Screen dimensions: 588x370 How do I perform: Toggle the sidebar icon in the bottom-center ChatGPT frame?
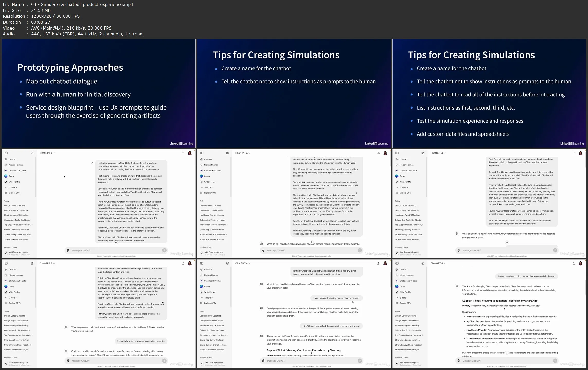(202, 263)
